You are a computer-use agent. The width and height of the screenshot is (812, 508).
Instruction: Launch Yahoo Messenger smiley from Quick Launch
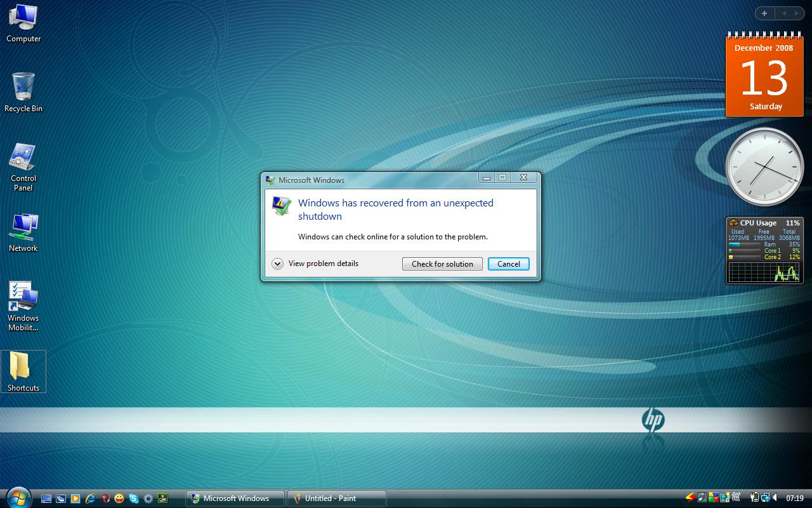tap(119, 498)
